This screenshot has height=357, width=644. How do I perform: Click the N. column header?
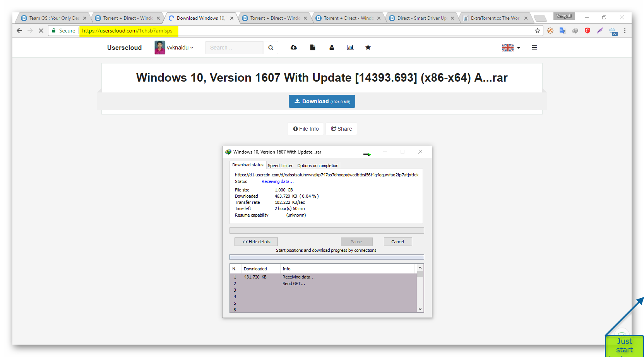[x=235, y=269]
